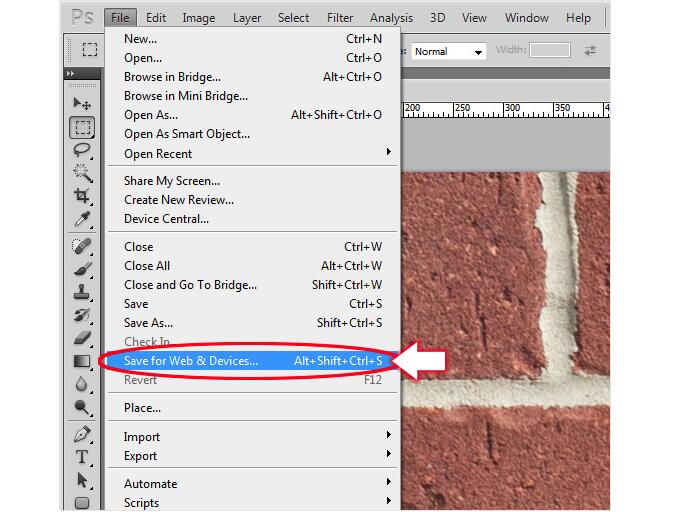The image size is (696, 512).
Task: Select the Eraser tool
Action: (82, 338)
